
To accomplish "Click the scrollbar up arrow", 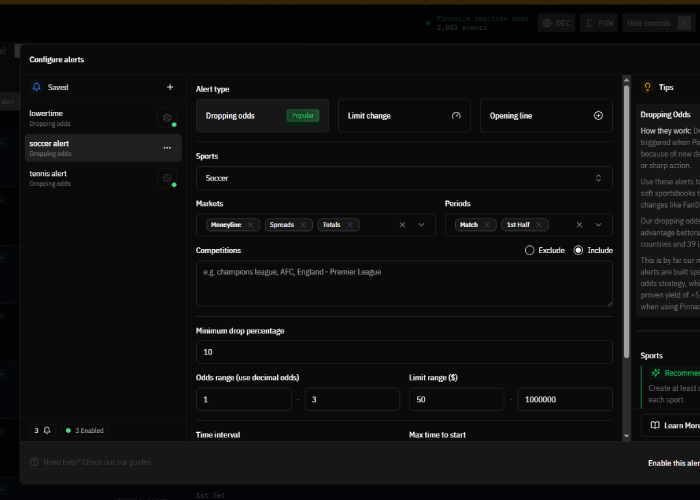I will tap(626, 80).
